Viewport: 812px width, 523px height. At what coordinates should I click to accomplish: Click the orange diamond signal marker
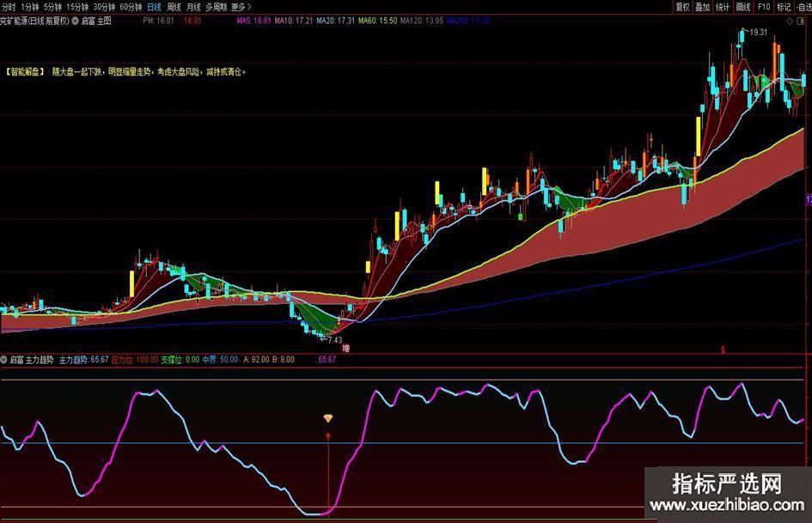pos(327,418)
